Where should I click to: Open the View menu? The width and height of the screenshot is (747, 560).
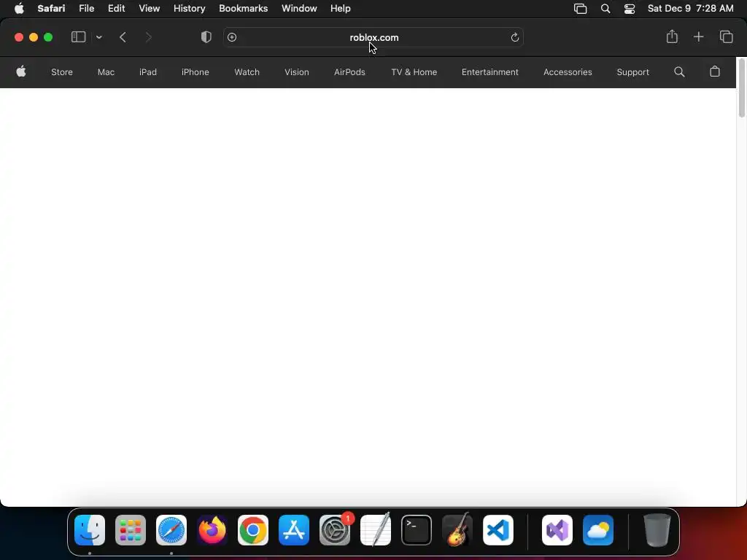coord(149,9)
